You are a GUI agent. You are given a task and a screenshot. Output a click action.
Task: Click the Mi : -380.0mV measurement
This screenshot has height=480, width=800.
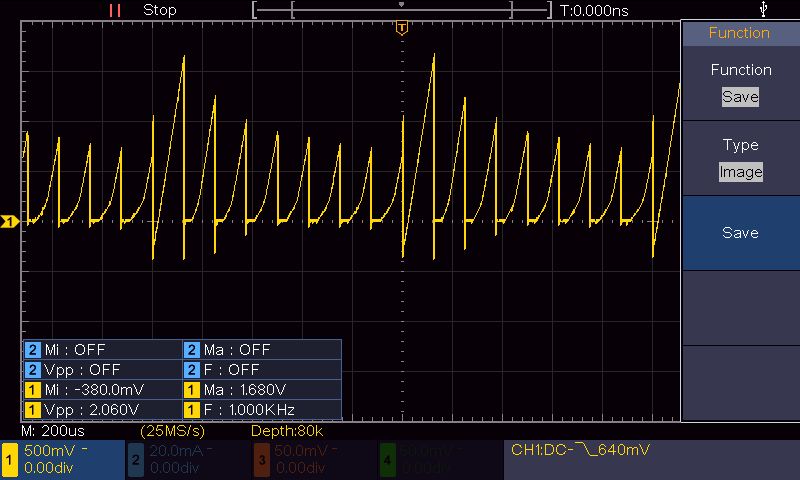click(x=103, y=390)
